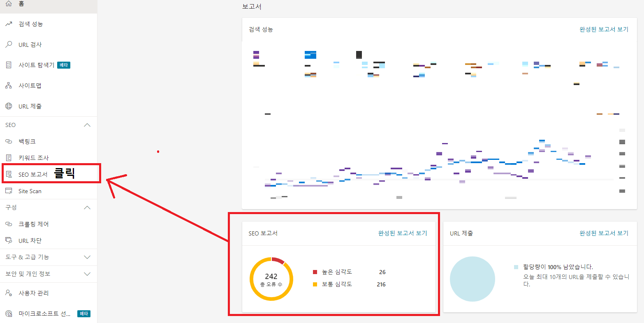644x323 pixels.
Task: Click the 사이트맵 hierarchy icon
Action: (x=9, y=85)
